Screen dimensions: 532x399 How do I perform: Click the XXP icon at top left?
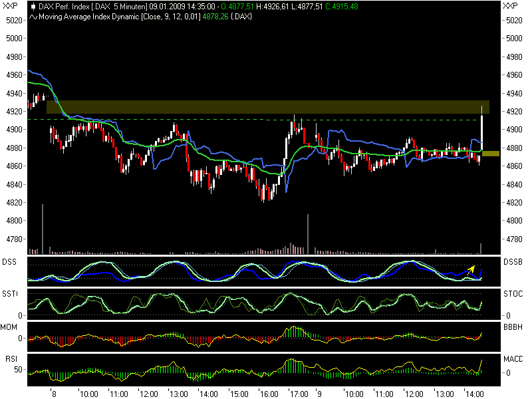(x=8, y=5)
